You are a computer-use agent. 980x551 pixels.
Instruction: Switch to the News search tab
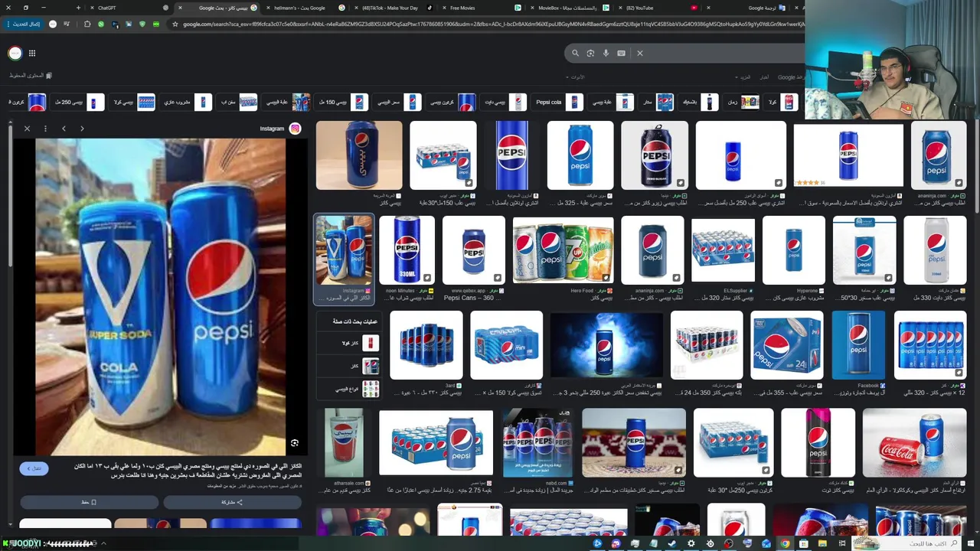(x=764, y=77)
